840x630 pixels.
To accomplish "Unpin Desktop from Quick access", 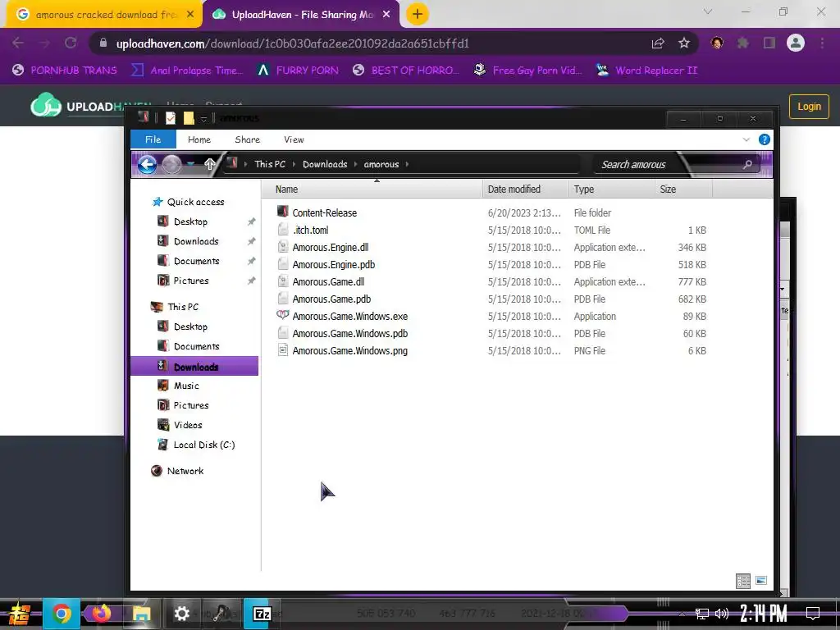I will [251, 221].
